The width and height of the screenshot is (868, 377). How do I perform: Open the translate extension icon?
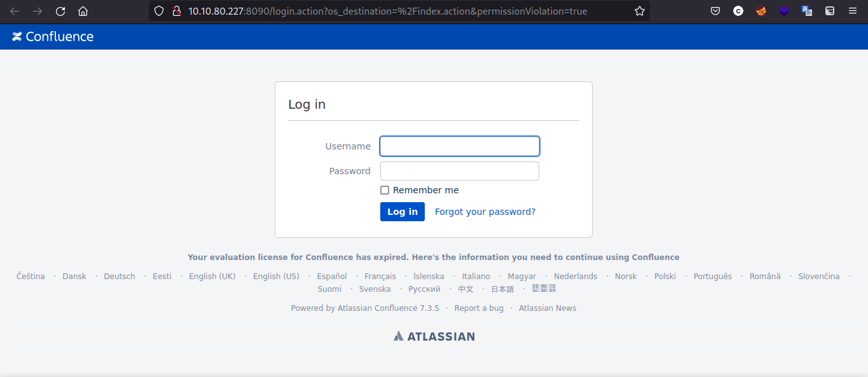coord(807,11)
